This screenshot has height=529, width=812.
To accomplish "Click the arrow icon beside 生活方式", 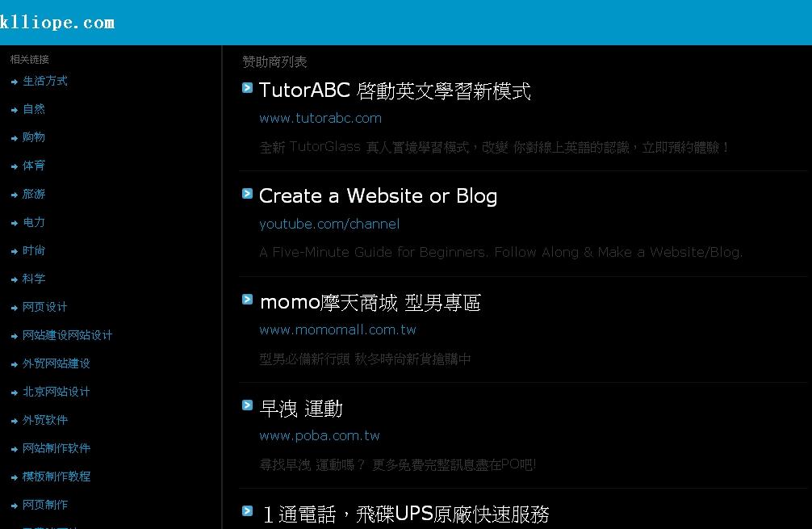I will (x=15, y=82).
